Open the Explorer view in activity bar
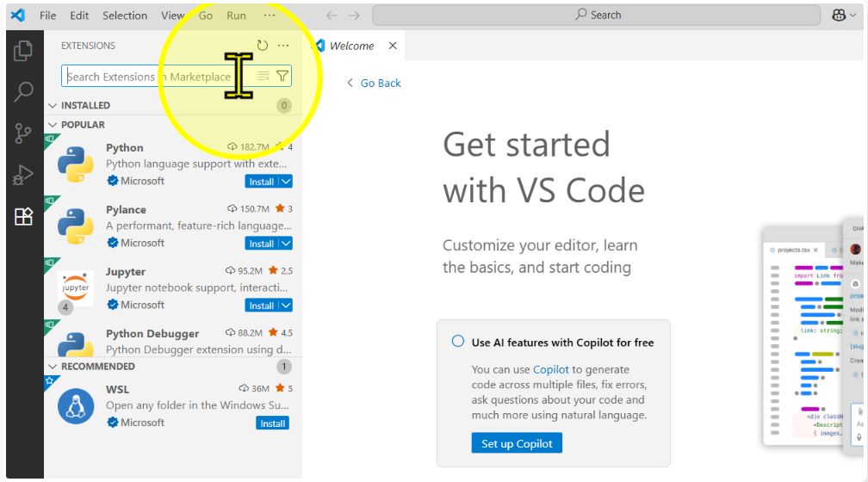The height and width of the screenshot is (482, 868). [x=23, y=52]
